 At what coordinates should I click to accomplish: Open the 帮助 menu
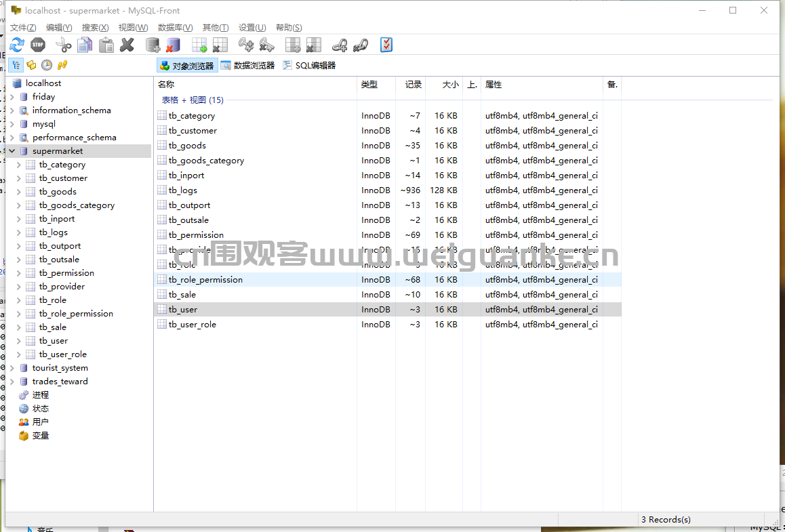[x=289, y=28]
